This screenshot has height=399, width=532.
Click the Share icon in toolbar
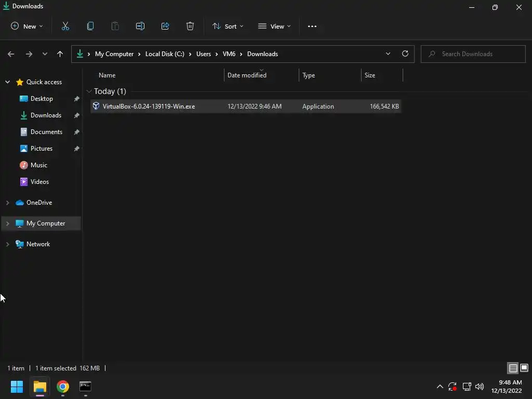click(165, 26)
